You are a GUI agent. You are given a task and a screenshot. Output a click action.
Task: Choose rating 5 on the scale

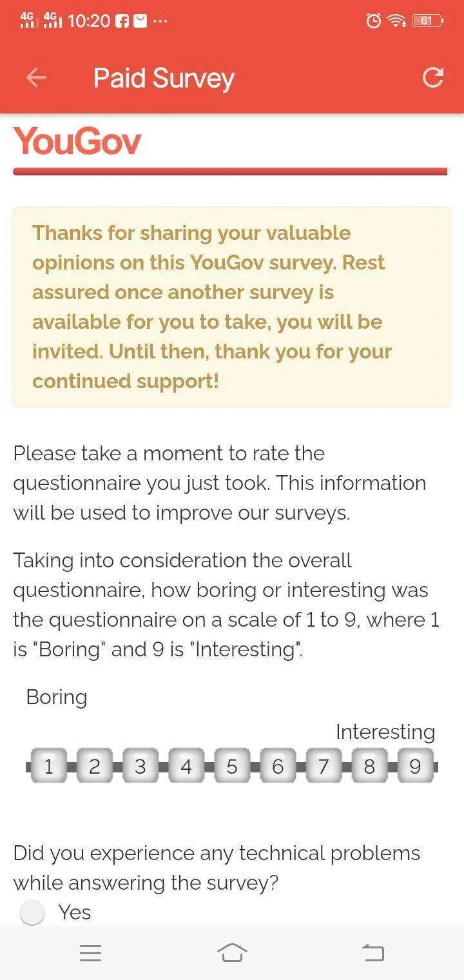(232, 766)
